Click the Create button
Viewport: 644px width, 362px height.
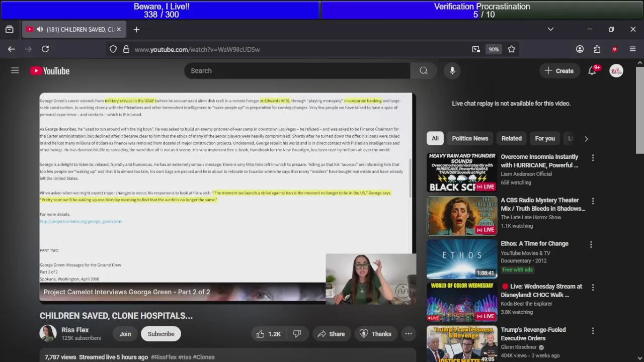coord(559,71)
